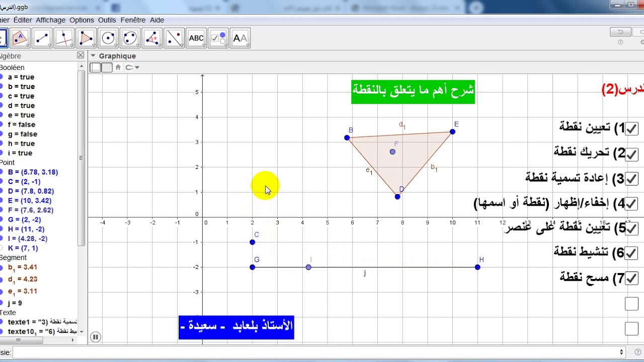Select the Line through two points tool
Viewport: 644px width, 362px height.
tap(42, 38)
